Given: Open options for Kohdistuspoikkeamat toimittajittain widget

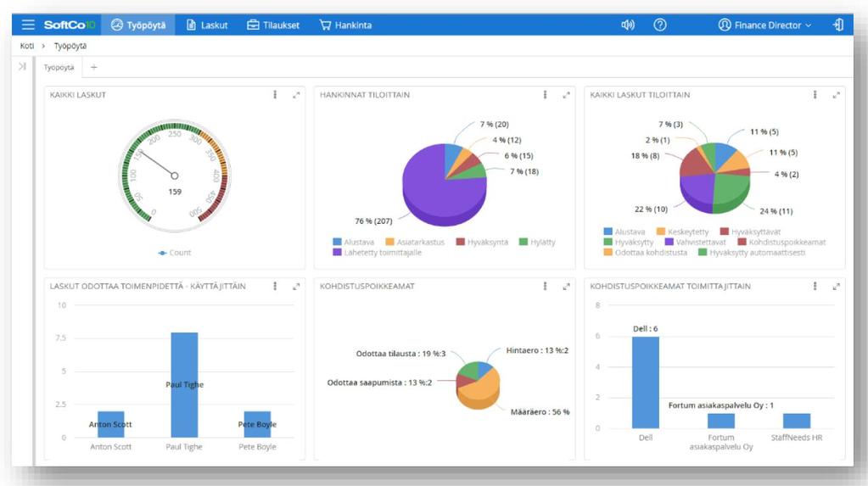Looking at the screenshot, I should point(815,286).
